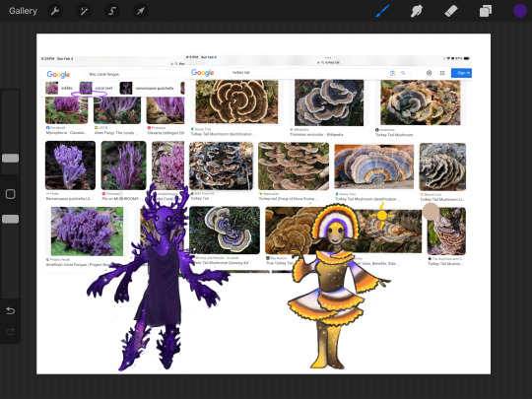
Task: Open the purple active color swatch
Action: [x=519, y=11]
